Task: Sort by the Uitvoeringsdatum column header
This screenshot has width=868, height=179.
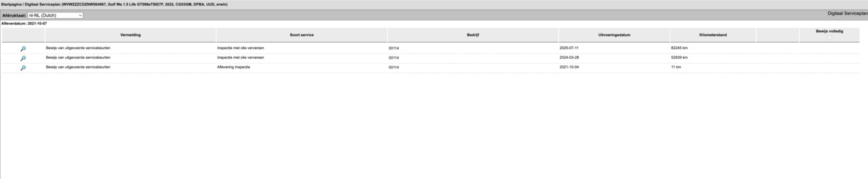Action: pos(614,35)
